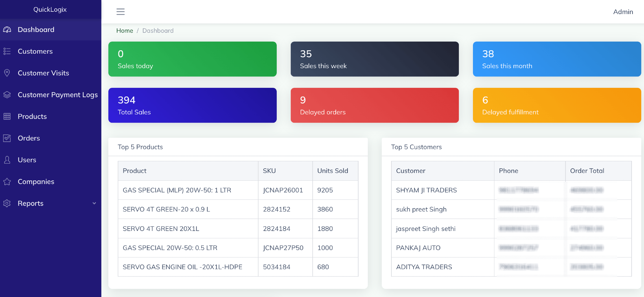Image resolution: width=644 pixels, height=297 pixels.
Task: Click the hamburger menu toggle icon
Action: coord(120,12)
